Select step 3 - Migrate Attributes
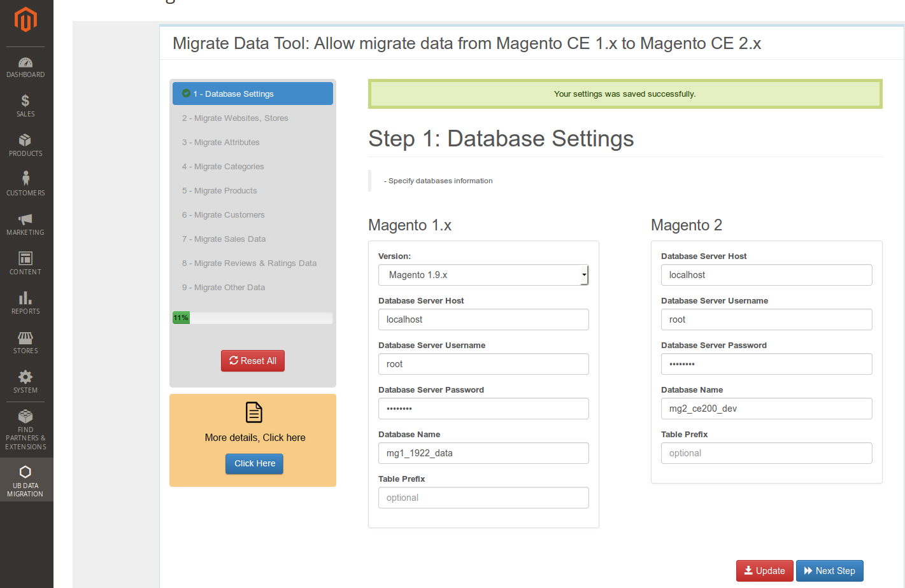The width and height of the screenshot is (905, 588). [253, 142]
